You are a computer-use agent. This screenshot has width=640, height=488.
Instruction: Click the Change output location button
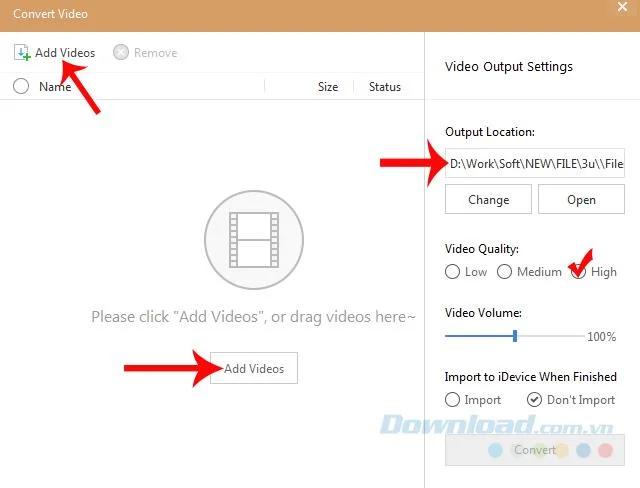coord(488,199)
